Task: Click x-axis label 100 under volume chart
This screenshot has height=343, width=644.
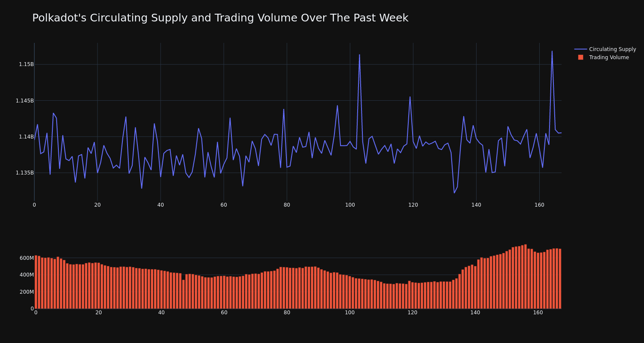Action: point(350,313)
